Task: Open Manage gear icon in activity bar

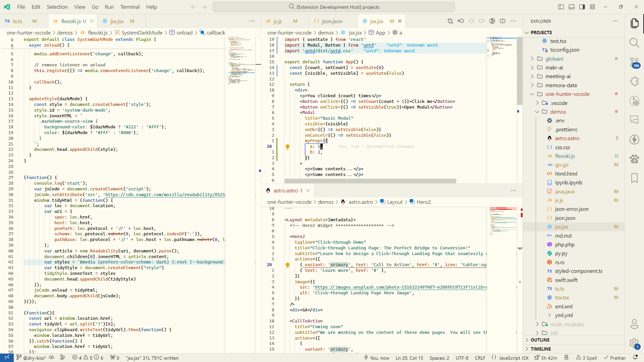Action: (634, 343)
